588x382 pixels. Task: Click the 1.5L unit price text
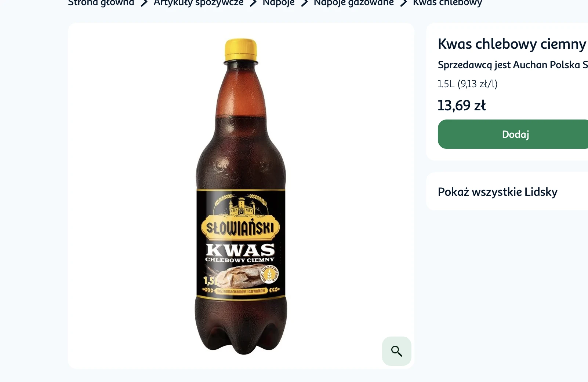tap(467, 84)
